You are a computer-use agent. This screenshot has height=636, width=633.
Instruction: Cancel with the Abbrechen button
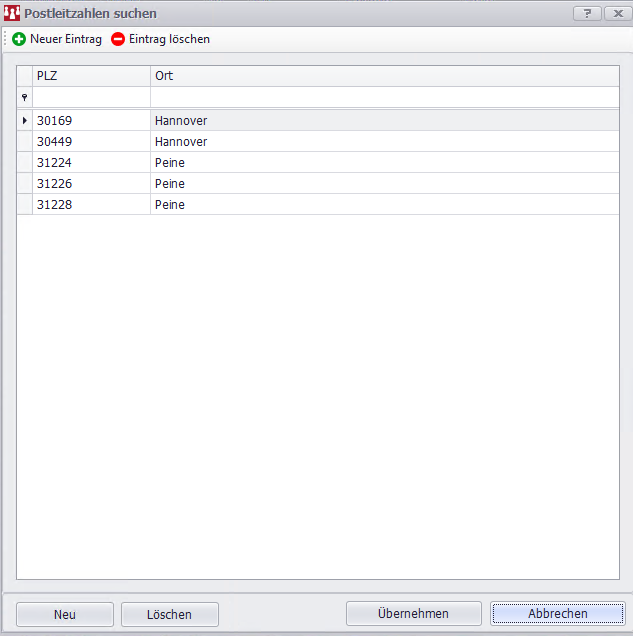[557, 613]
